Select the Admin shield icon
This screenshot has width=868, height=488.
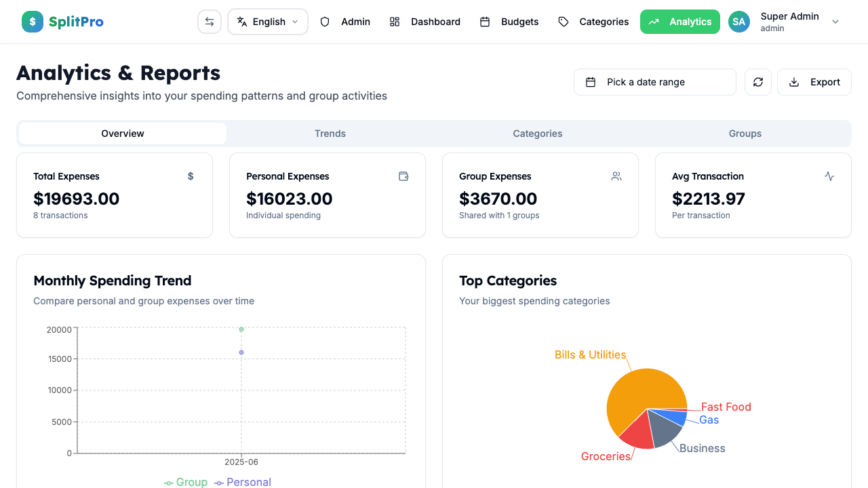325,22
